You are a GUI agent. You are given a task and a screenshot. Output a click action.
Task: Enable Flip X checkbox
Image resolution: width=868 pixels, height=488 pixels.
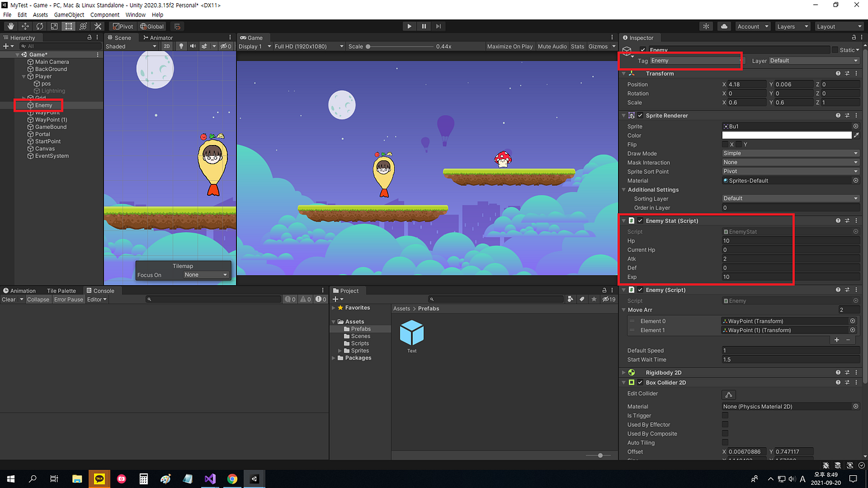pos(725,144)
